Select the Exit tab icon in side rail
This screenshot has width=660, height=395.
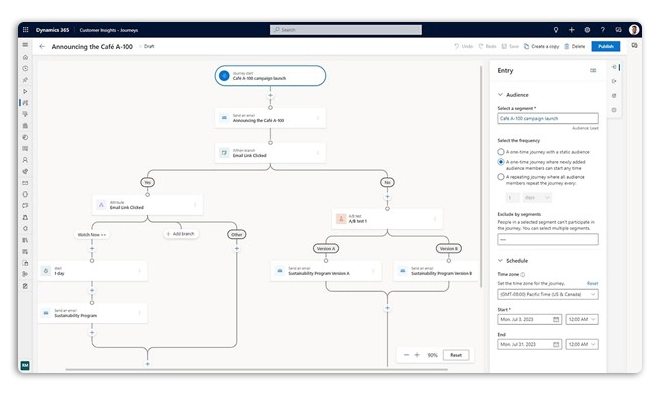(614, 81)
